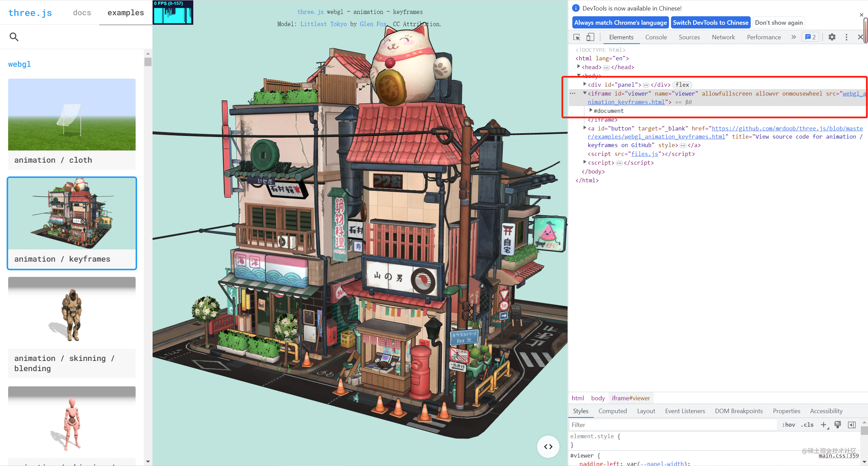
Task: Open the Littlest Tokyo model link
Action: [x=323, y=24]
